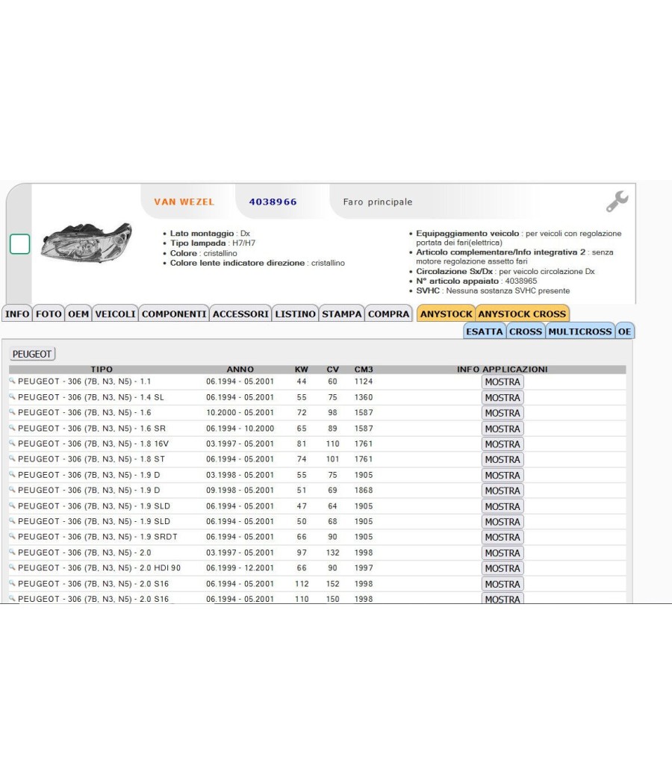Click row PEUGEOT 306 1.9 SRDT
The image size is (672, 784).
click(317, 537)
